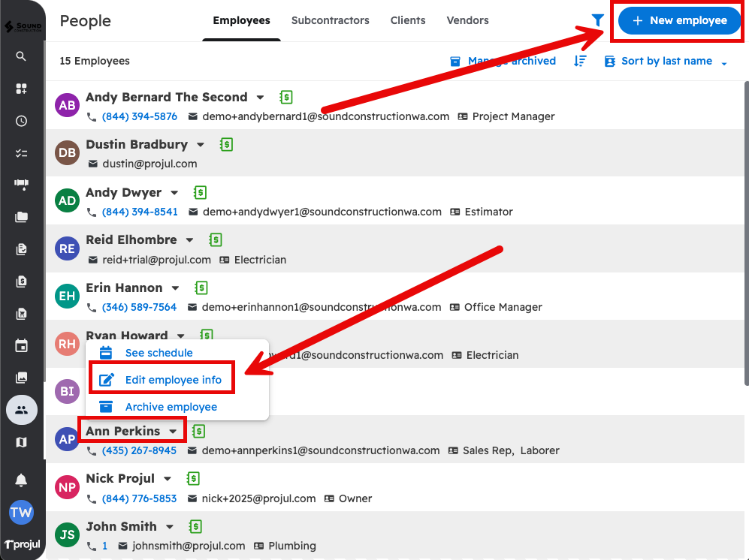Image resolution: width=749 pixels, height=560 pixels.
Task: Click the search icon in the sidebar
Action: (x=21, y=56)
